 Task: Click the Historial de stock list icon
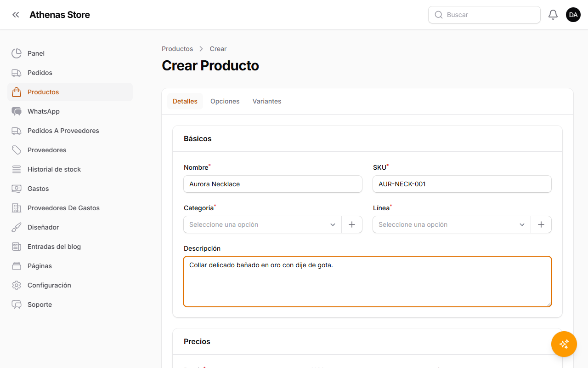tap(17, 169)
